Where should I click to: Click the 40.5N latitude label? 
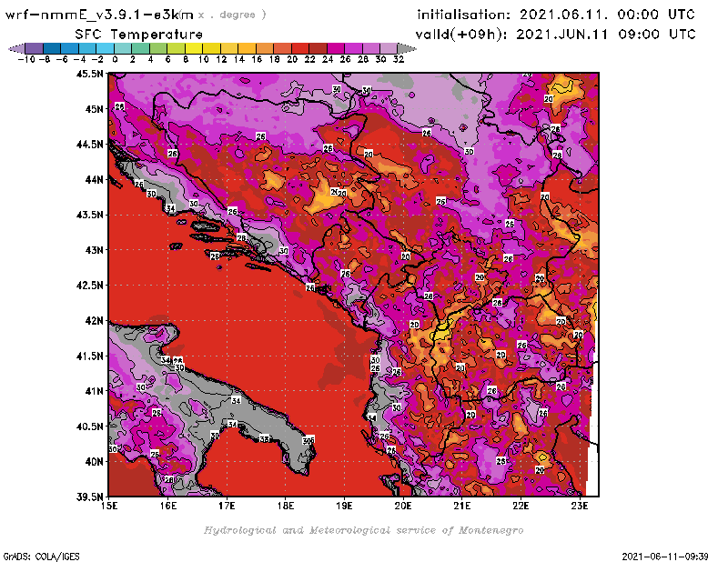pyautogui.click(x=89, y=426)
